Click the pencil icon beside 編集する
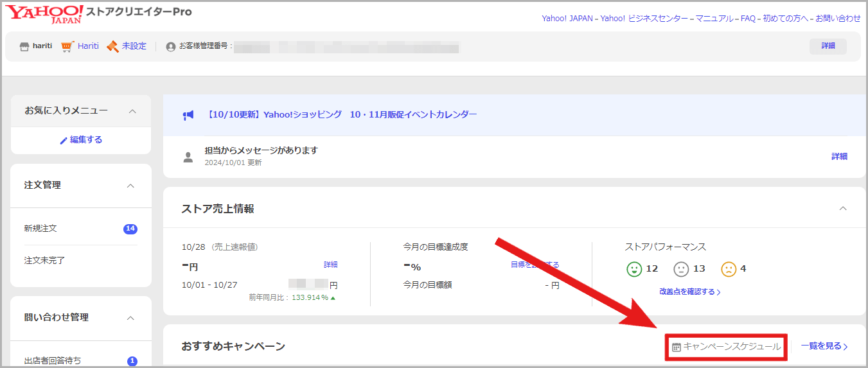The width and height of the screenshot is (868, 368). [64, 140]
